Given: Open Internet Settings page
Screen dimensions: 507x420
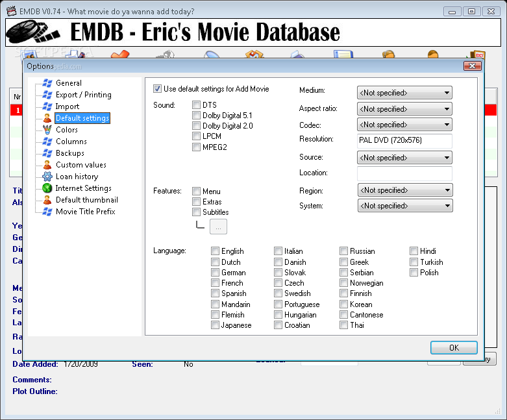Looking at the screenshot, I should tap(84, 188).
